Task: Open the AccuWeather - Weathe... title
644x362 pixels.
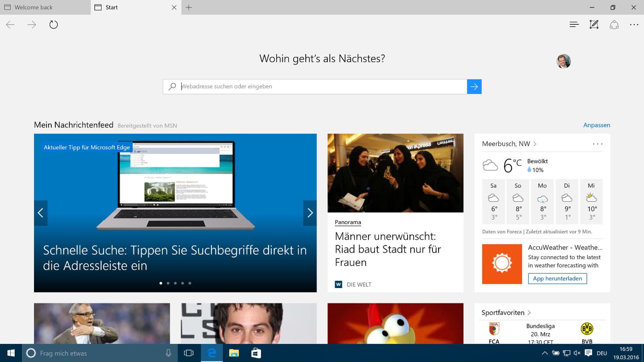Action: [565, 247]
